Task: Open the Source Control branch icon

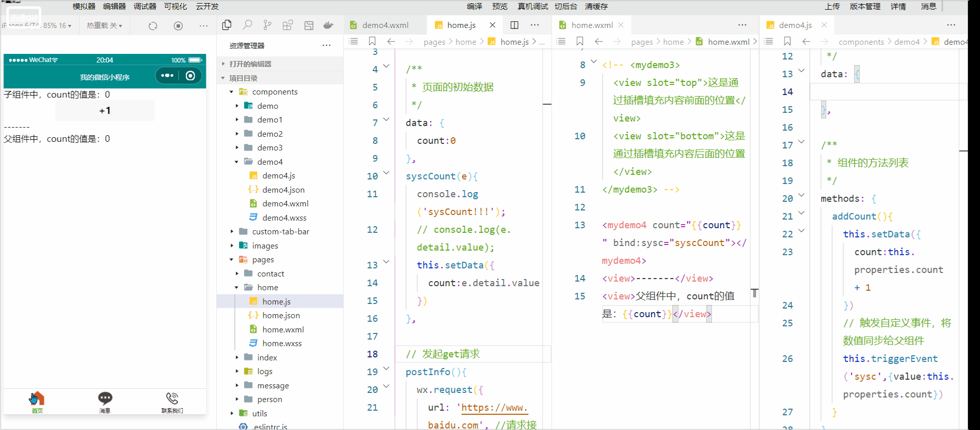Action: coord(268,25)
